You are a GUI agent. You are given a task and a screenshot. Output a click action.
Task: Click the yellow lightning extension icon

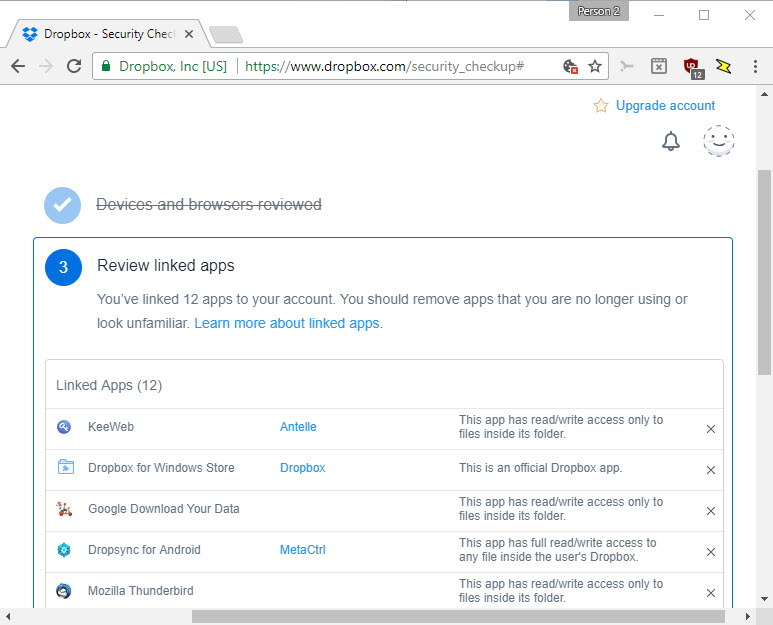723,66
